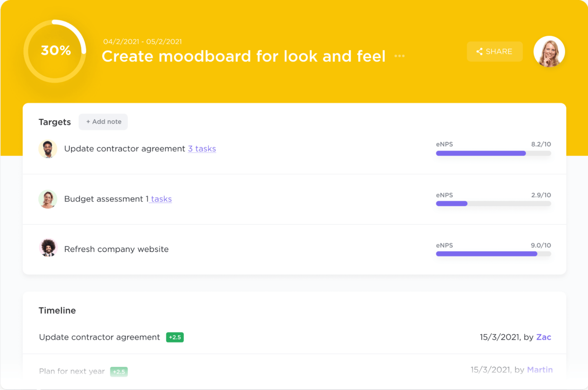The height and width of the screenshot is (390, 588).
Task: Click the eNPS bar for Update contractor agreement
Action: pyautogui.click(x=493, y=153)
